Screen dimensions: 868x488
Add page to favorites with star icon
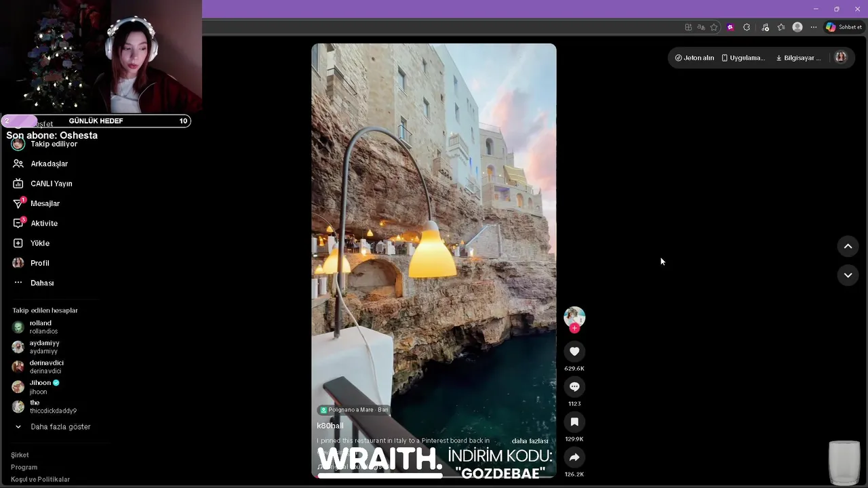coord(714,27)
